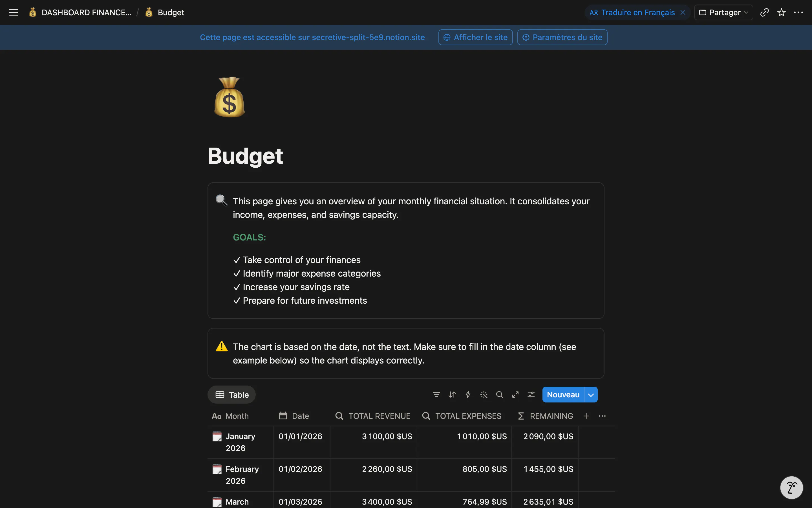This screenshot has height=508, width=812.
Task: Open database search magnifier icon
Action: [500, 395]
